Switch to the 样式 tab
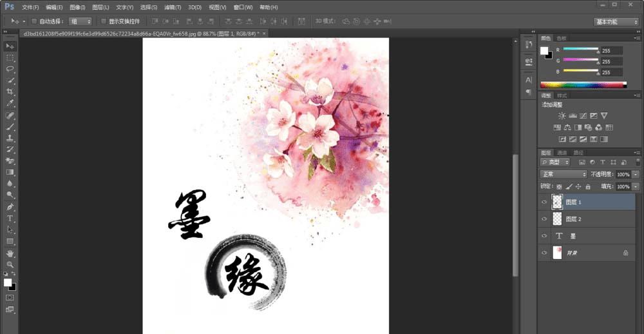Image resolution: width=644 pixels, height=334 pixels. pos(562,95)
